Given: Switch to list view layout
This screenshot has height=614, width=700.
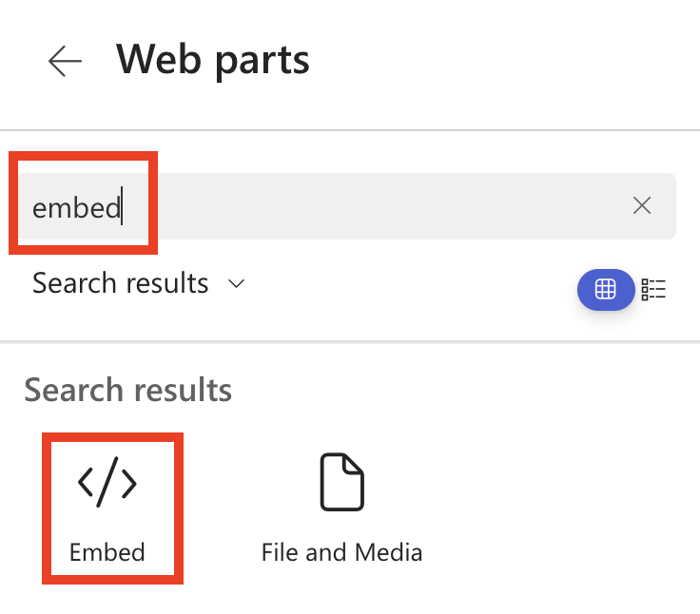Looking at the screenshot, I should [x=654, y=290].
